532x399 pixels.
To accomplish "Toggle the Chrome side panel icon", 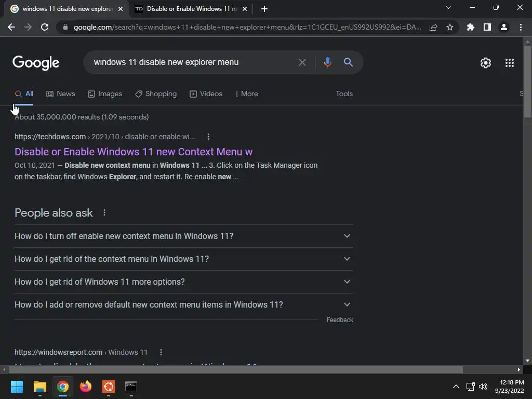I will pos(487,27).
